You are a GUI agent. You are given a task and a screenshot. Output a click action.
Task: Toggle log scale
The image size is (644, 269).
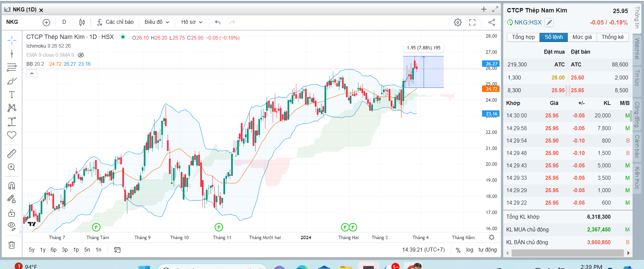(470, 250)
